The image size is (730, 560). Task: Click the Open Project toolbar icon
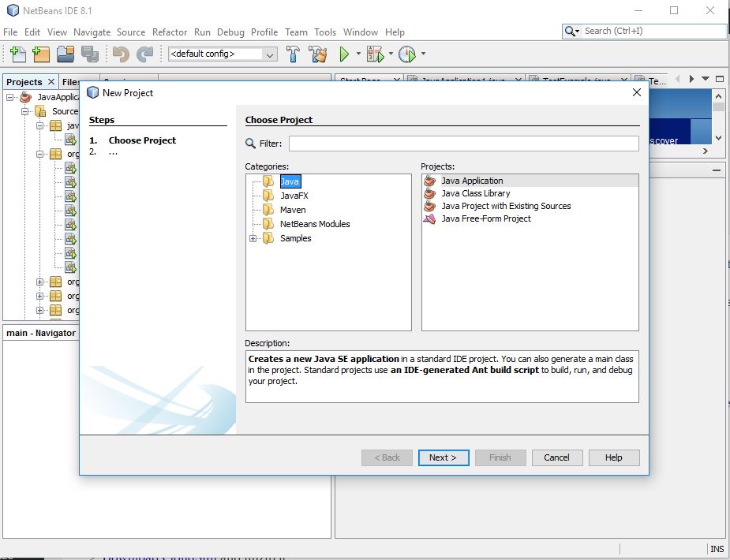[x=66, y=54]
